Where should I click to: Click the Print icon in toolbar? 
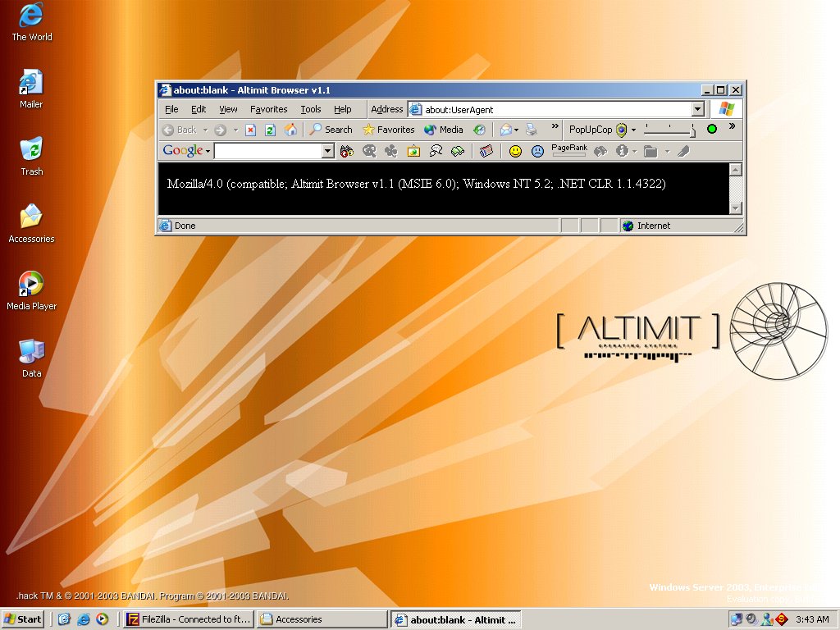[x=532, y=130]
